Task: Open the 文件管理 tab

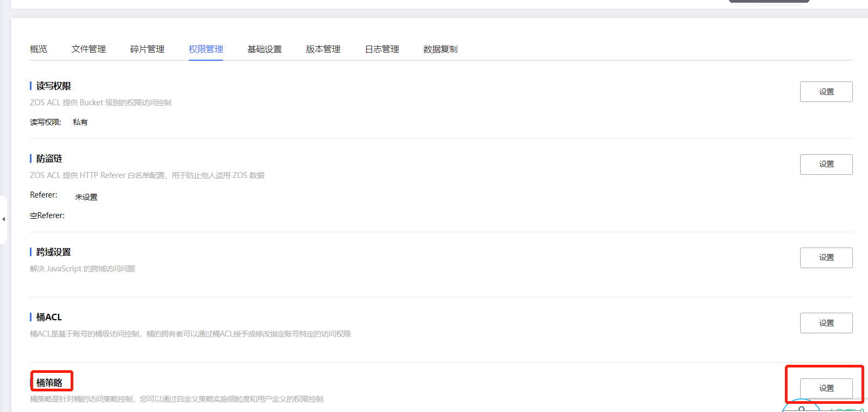Action: coord(89,49)
